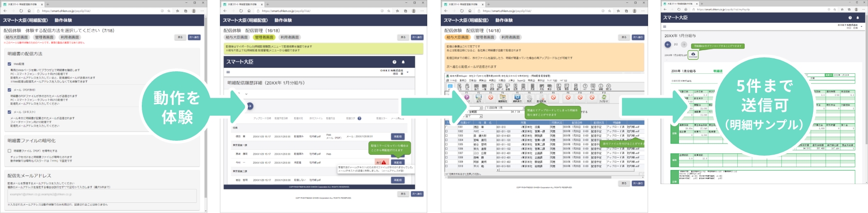Click 次へ進む in the (7/18) window
Viewport: 868px width, 213px height.
point(194,37)
